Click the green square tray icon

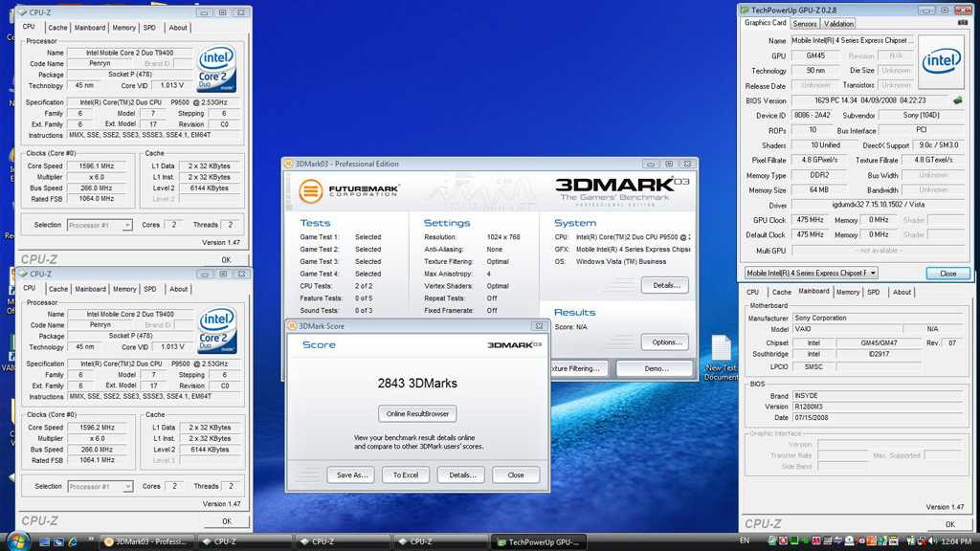click(x=794, y=541)
